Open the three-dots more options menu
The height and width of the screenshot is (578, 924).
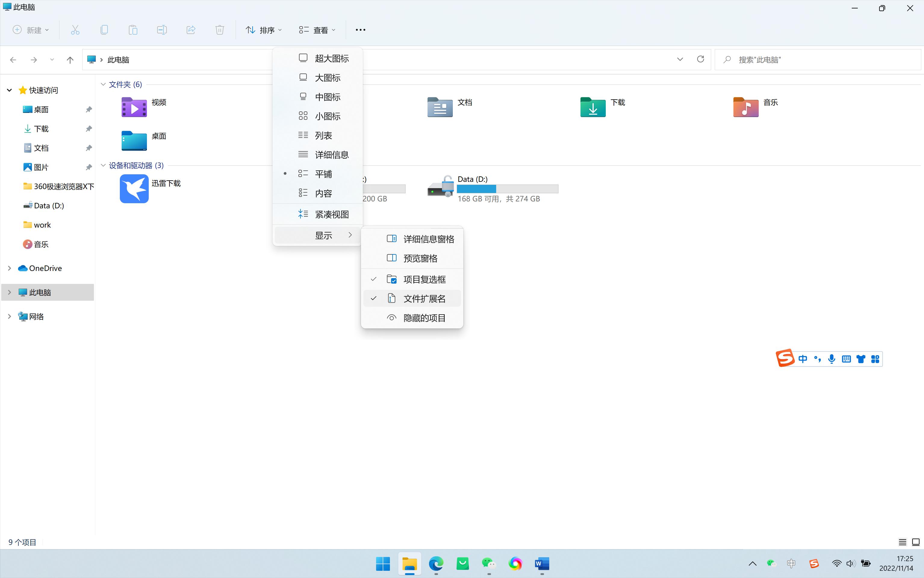(360, 30)
